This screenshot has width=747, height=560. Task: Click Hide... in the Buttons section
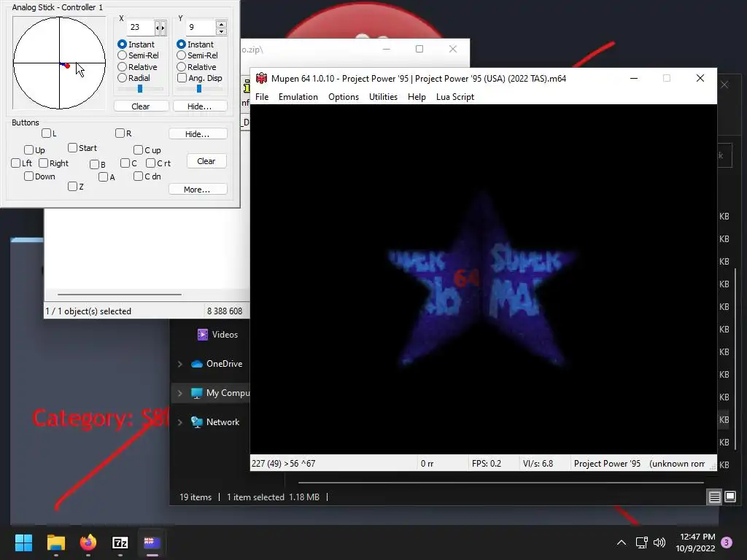coord(198,134)
